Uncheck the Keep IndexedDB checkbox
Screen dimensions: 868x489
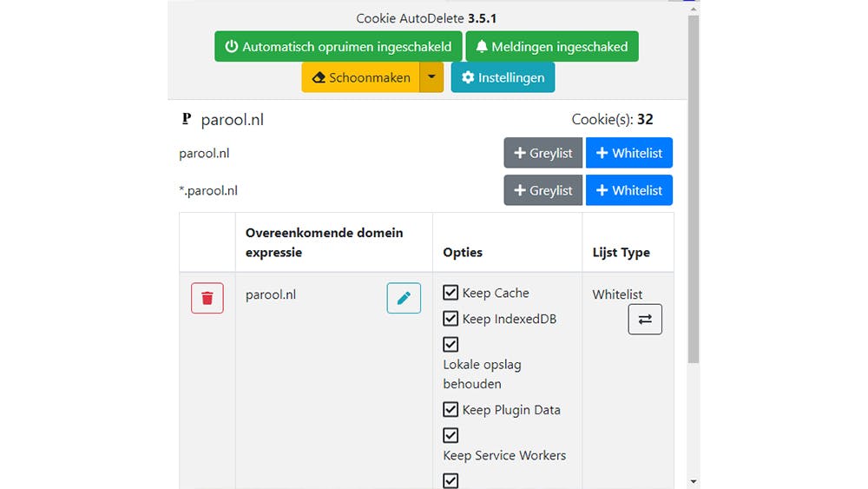(x=450, y=319)
